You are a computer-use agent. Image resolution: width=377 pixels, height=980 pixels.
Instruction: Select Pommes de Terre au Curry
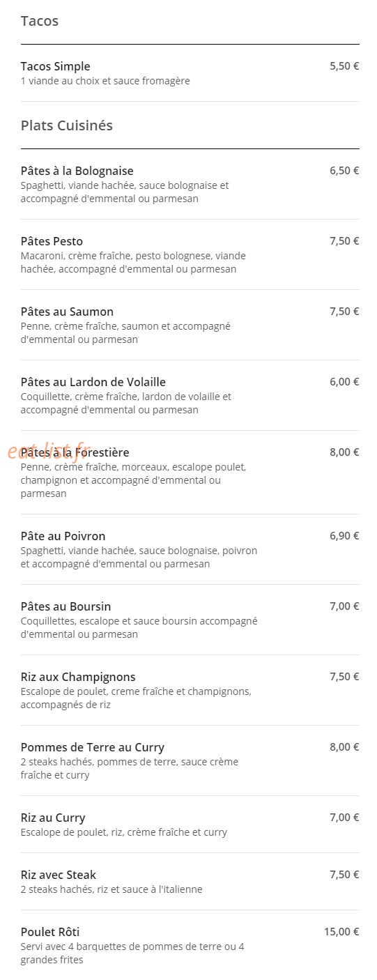[x=190, y=761]
